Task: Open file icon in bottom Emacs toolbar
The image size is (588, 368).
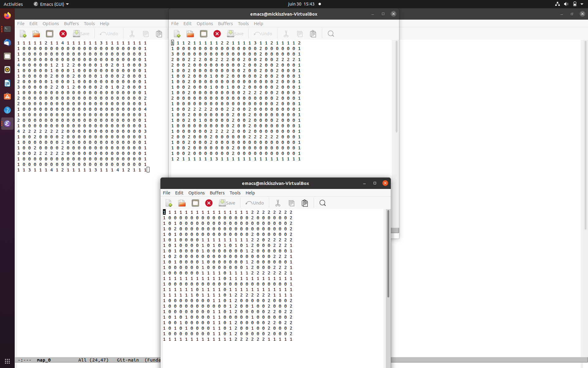Action: pos(182,203)
